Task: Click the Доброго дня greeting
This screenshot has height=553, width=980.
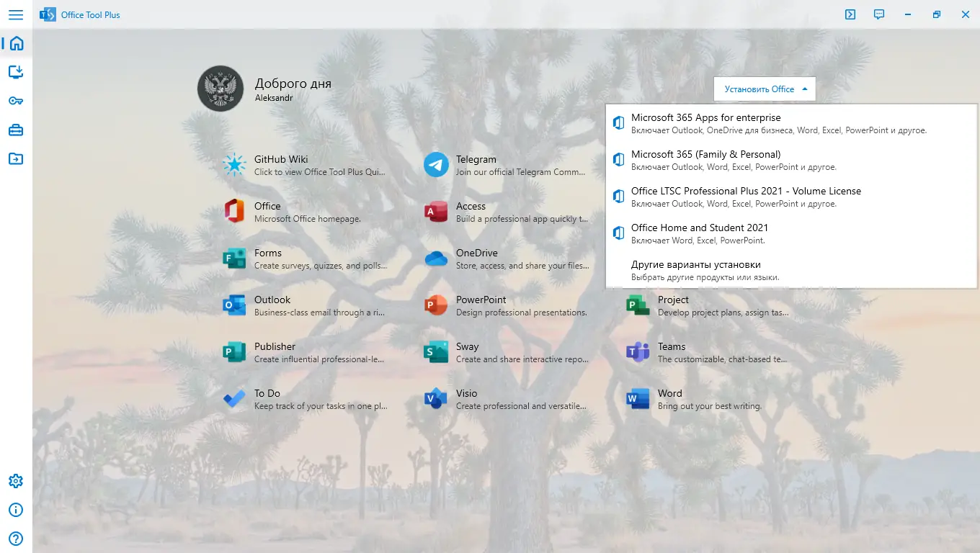Action: [x=293, y=84]
